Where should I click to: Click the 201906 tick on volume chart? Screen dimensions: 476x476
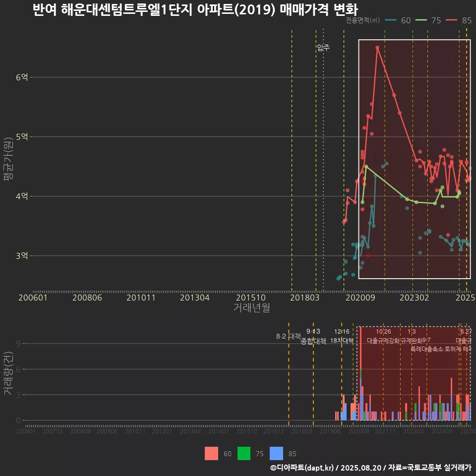click(330, 431)
